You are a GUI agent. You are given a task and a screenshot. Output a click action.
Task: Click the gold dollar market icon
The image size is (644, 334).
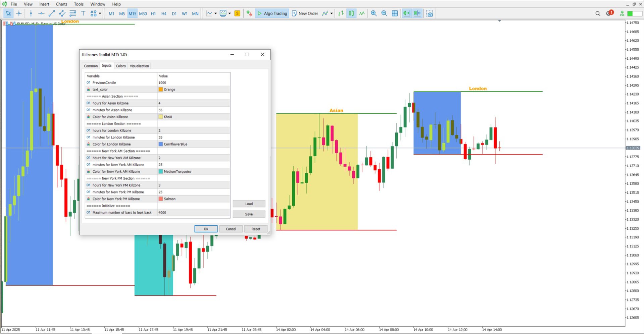click(x=237, y=13)
